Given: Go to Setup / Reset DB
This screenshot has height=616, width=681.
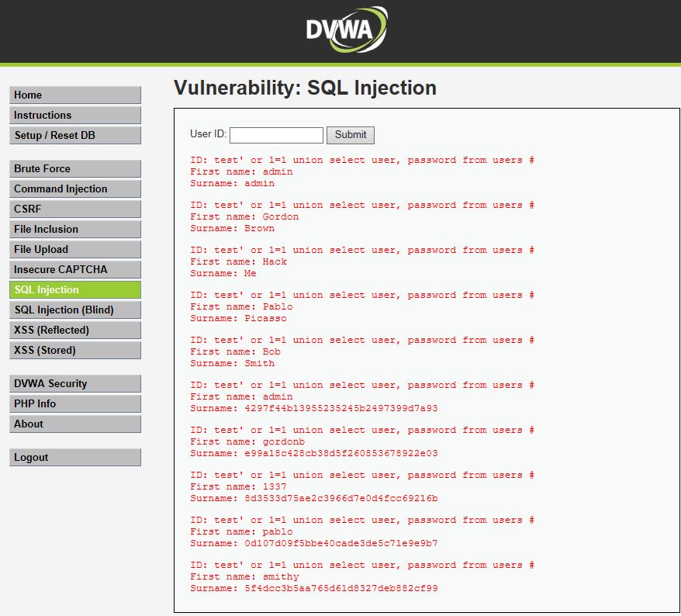Looking at the screenshot, I should [x=75, y=135].
